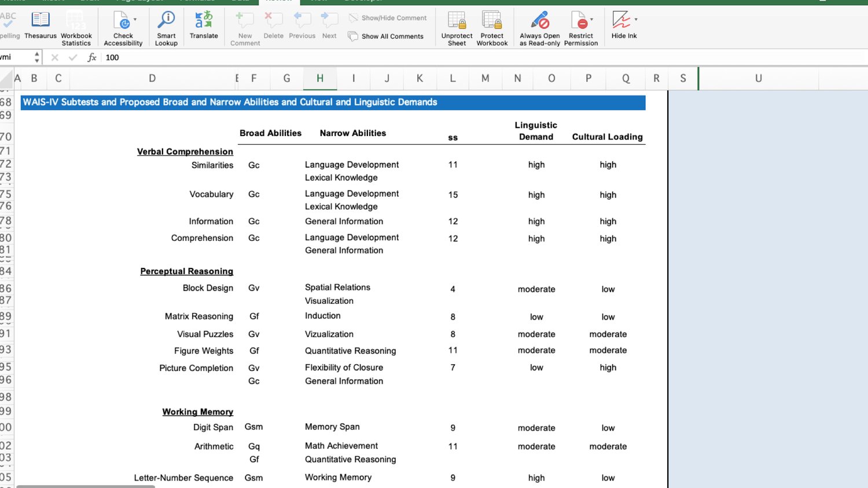This screenshot has height=488, width=868.
Task: Select the column H header
Action: [x=319, y=79]
